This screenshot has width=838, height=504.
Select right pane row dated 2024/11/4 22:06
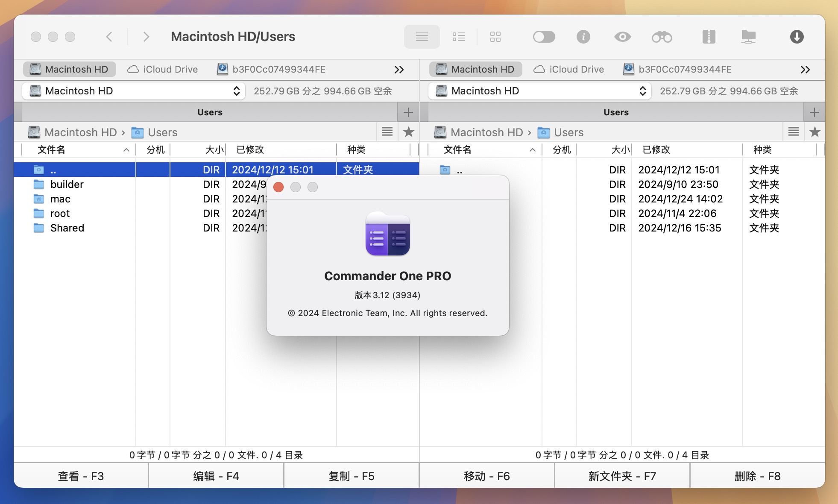click(622, 213)
